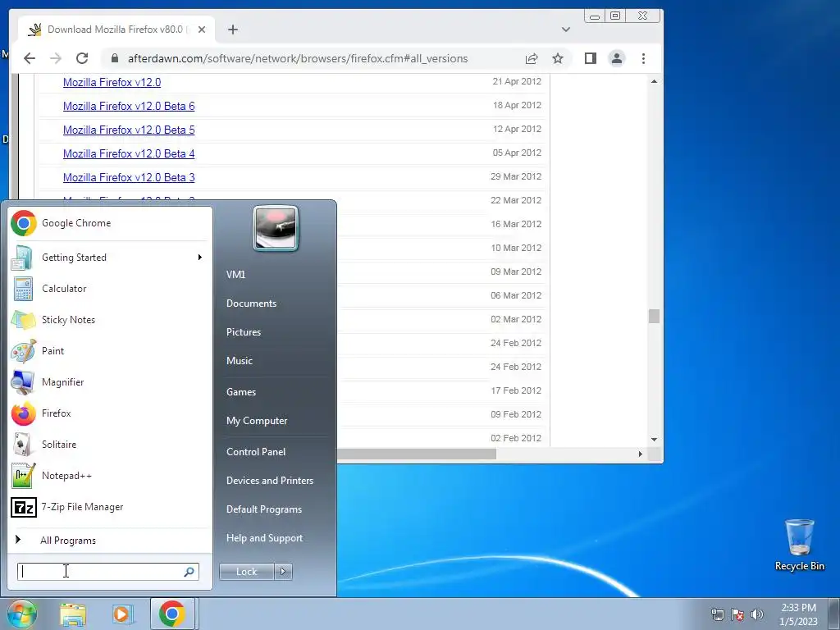840x630 pixels.
Task: Click scroll up arrow in Chrome page
Action: 654,81
